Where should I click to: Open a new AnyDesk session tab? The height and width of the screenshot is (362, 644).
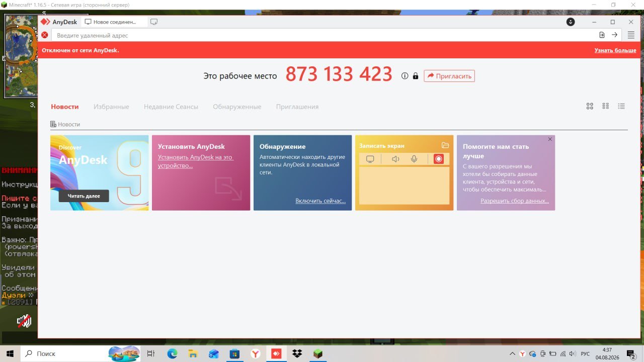[154, 22]
